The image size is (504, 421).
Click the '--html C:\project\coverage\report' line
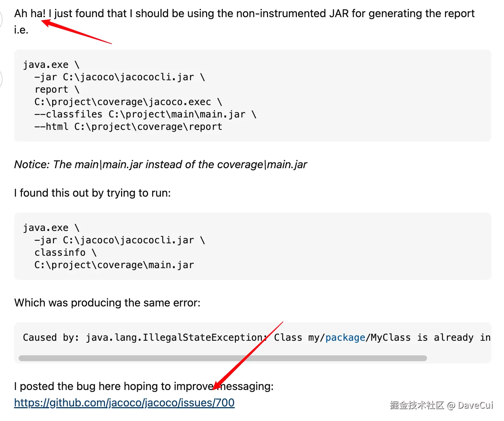(128, 127)
